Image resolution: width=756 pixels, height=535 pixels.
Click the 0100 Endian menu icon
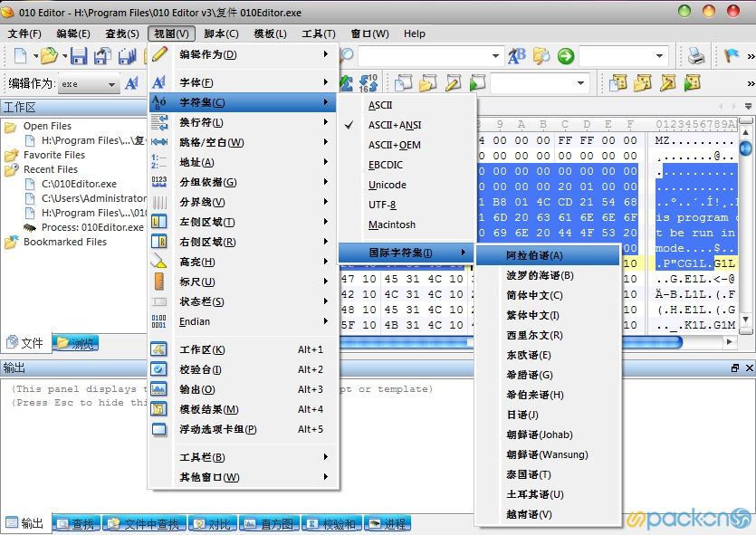tap(158, 321)
